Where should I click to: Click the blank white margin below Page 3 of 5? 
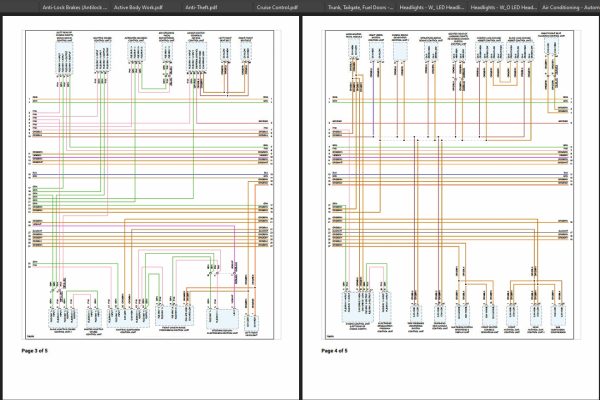coord(150,377)
